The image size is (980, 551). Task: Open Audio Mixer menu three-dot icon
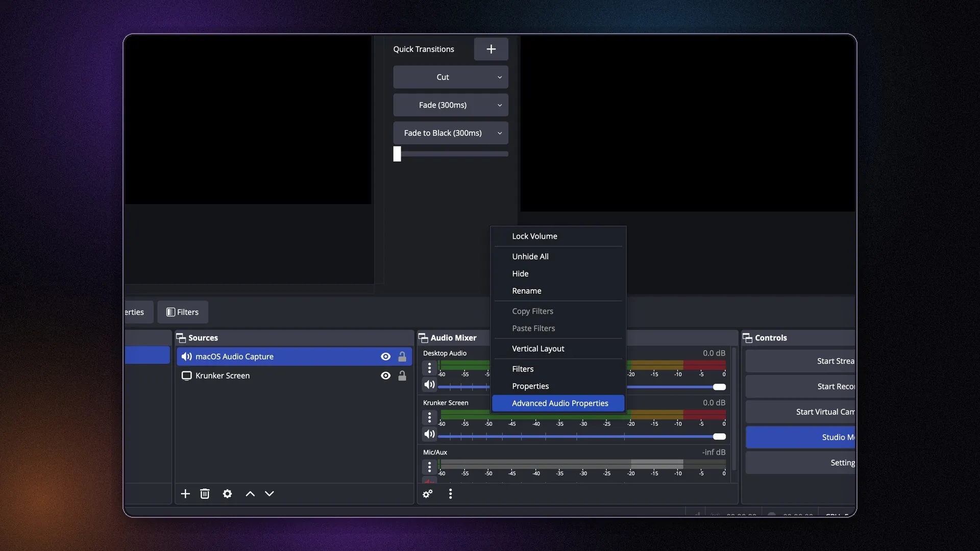point(450,494)
